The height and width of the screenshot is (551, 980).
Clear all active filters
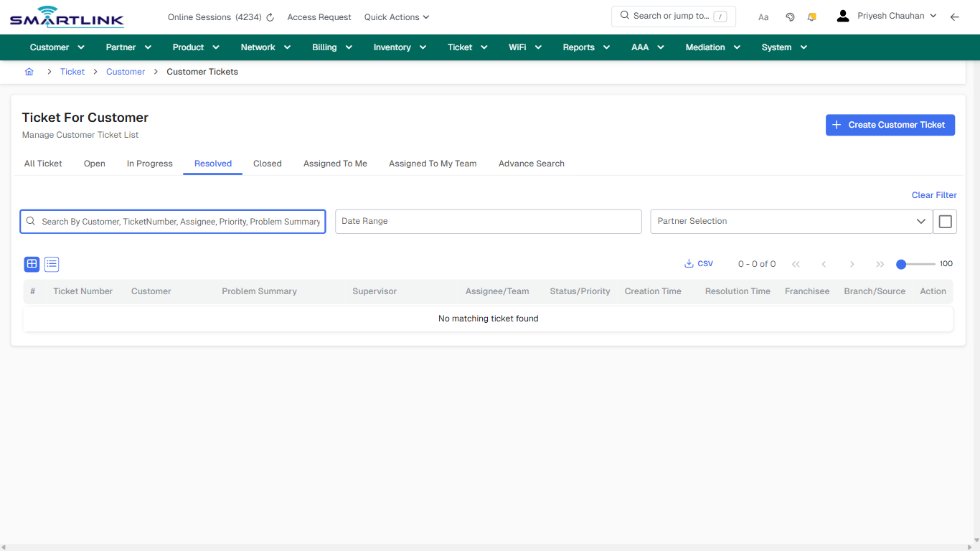click(x=933, y=194)
